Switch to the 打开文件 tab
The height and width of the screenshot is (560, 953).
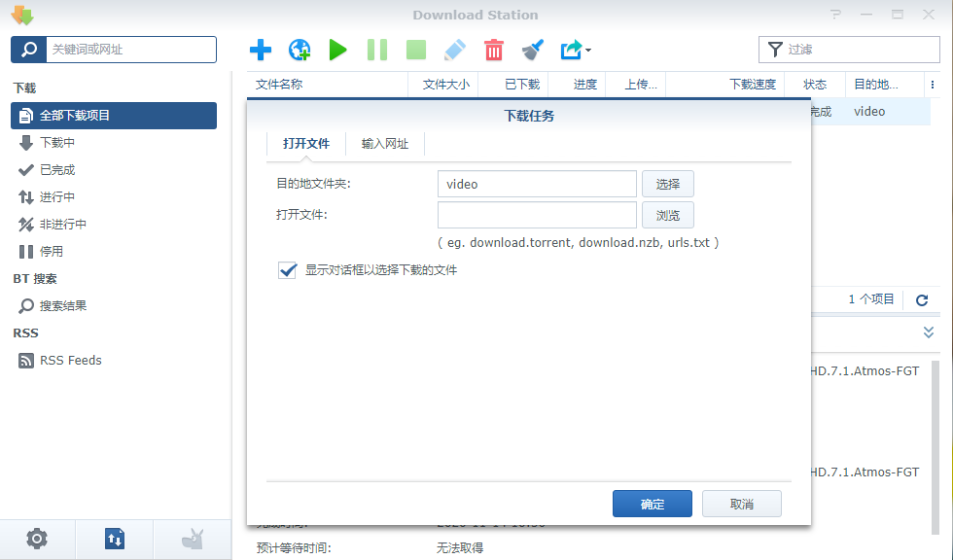[x=306, y=144]
